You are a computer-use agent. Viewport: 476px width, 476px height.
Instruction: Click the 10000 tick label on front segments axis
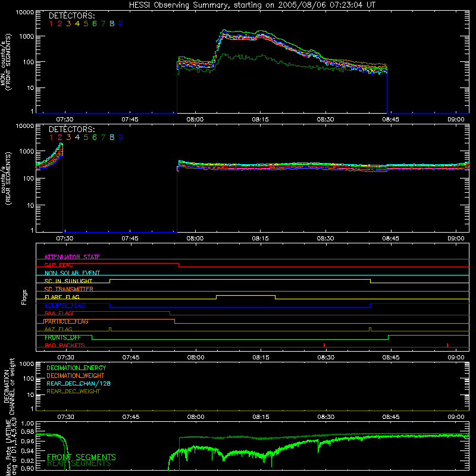[25, 12]
